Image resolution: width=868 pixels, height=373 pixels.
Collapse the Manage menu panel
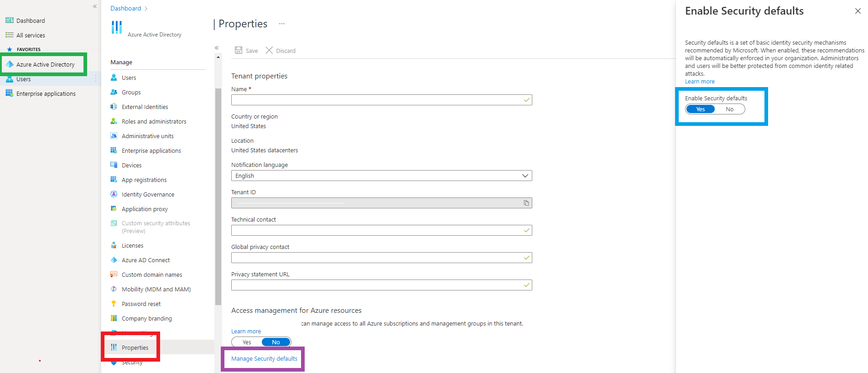tap(217, 48)
